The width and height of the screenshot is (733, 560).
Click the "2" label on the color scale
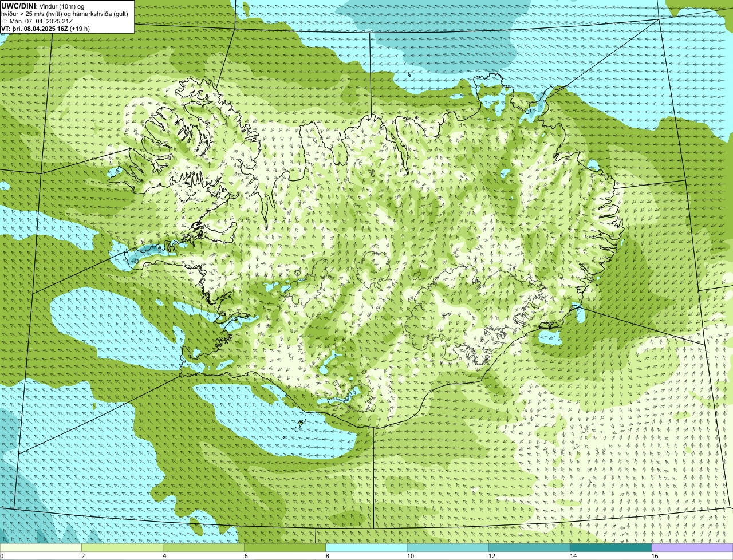pyautogui.click(x=83, y=556)
